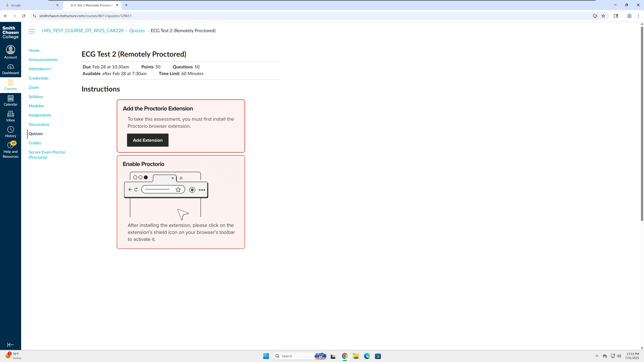Open Microsoft Edge from taskbar
The height and width of the screenshot is (362, 644).
click(x=367, y=356)
